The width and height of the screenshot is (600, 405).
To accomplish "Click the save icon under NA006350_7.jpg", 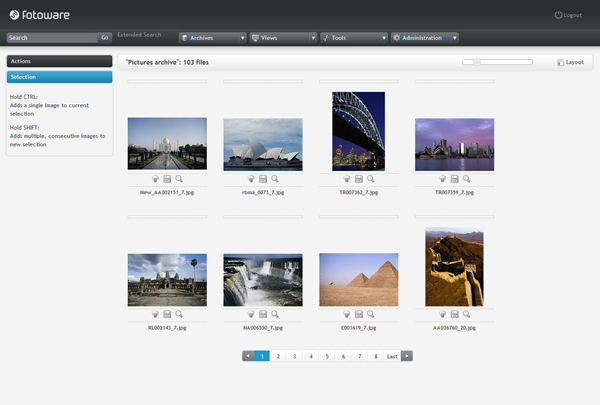I will point(263,314).
